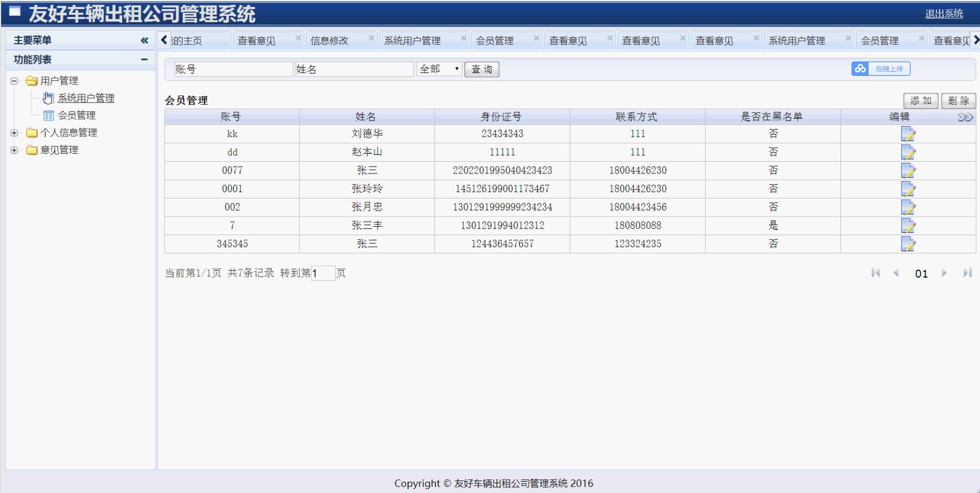Close the first 会员管理 tab
Screen dimensions: 980x493
pyautogui.click(x=537, y=38)
